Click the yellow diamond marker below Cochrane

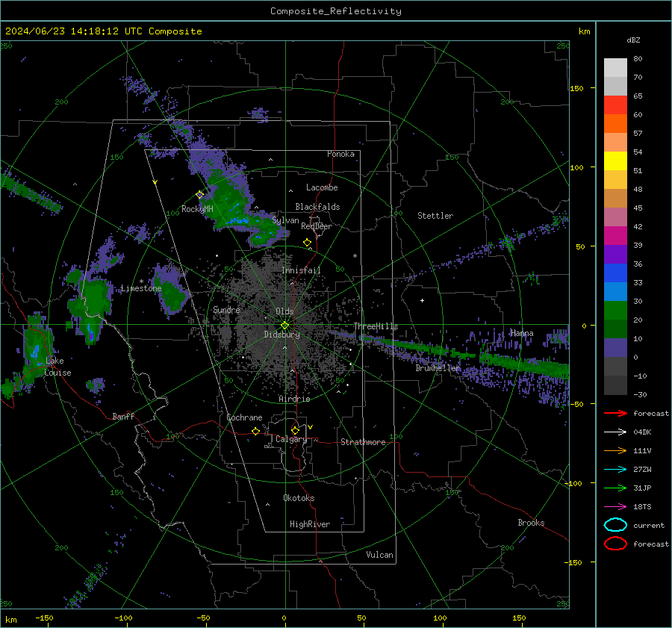point(256,432)
